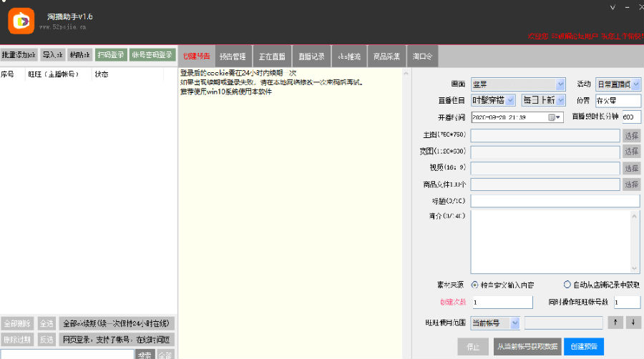Click the 搜索 button below account list
The width and height of the screenshot is (644, 359).
point(145,355)
